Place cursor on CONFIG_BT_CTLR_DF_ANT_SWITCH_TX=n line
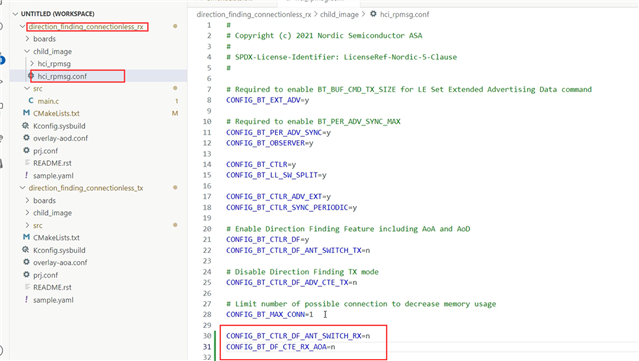 pyautogui.click(x=298, y=250)
